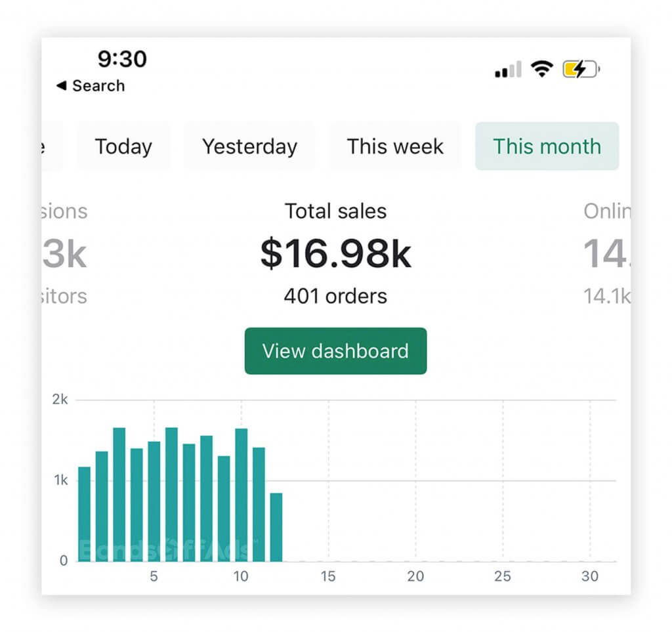Viewport: 672px width, 632px height.
Task: Tap the 9:30 clock in status bar
Action: [x=122, y=60]
